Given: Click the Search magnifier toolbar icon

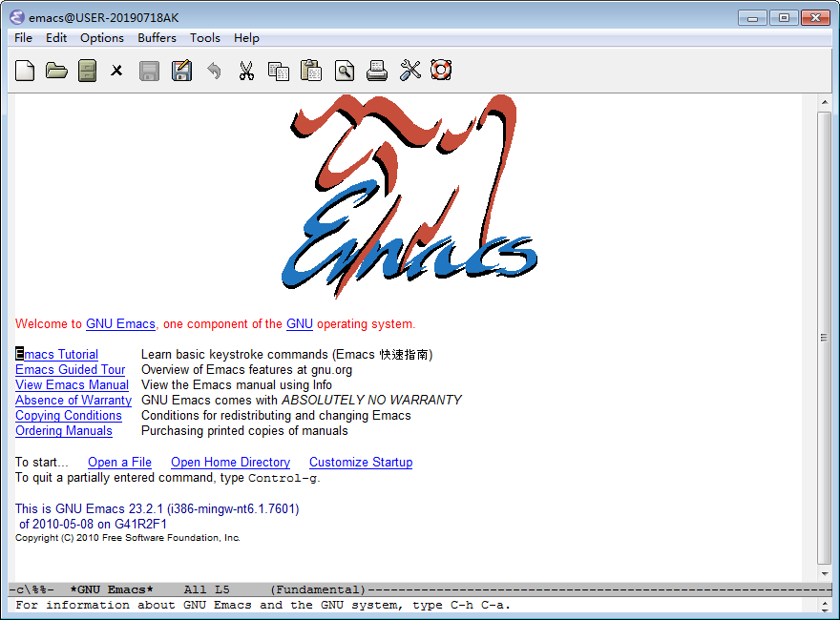Looking at the screenshot, I should coord(345,71).
